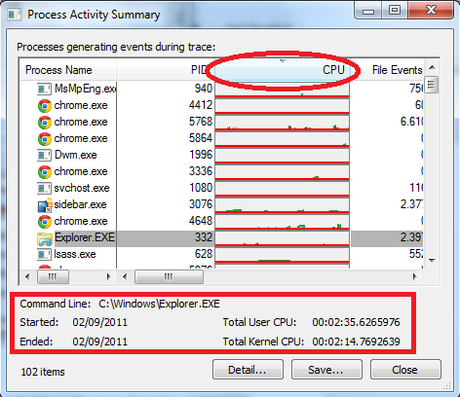Click the svchost.exe process icon
This screenshot has width=460, height=397.
(x=44, y=188)
